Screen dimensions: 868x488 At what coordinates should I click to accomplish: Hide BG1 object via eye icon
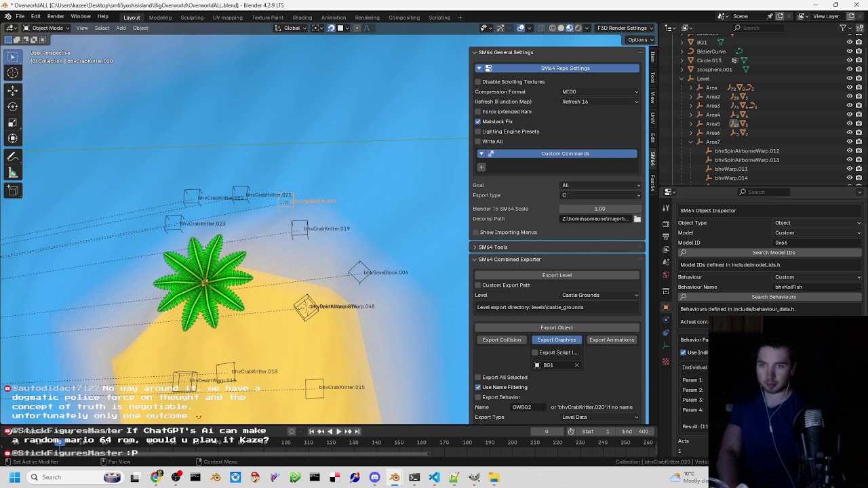coord(849,42)
